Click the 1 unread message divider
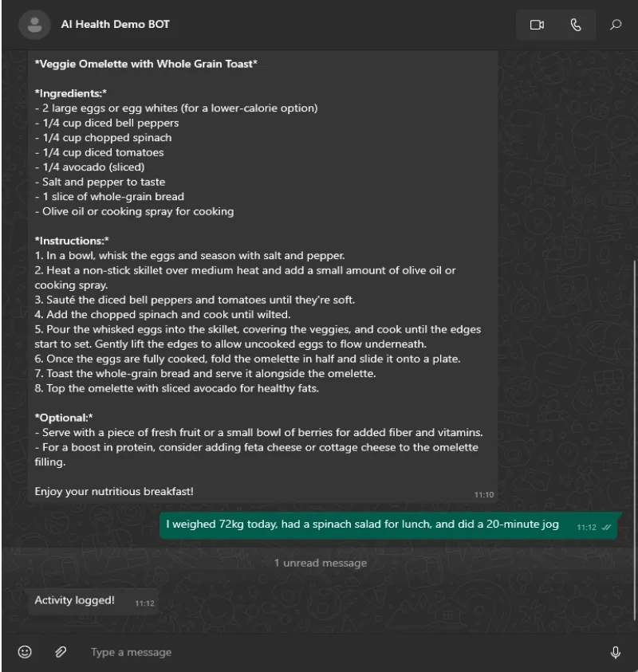 click(x=321, y=563)
